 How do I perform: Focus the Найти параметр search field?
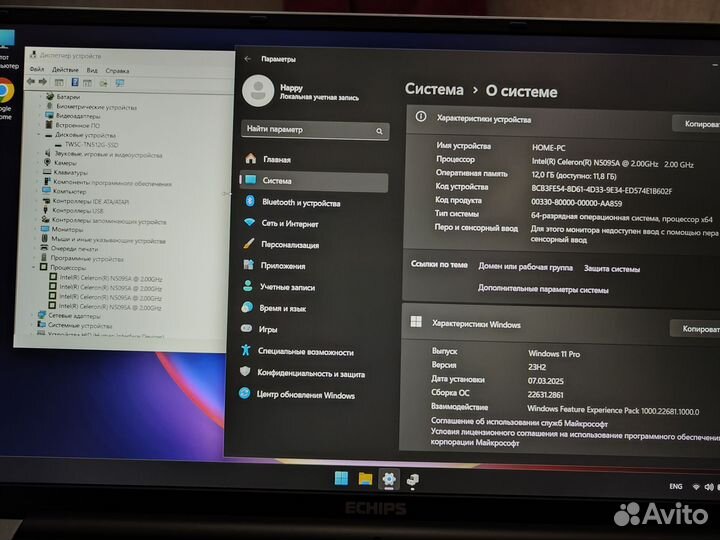tap(305, 130)
